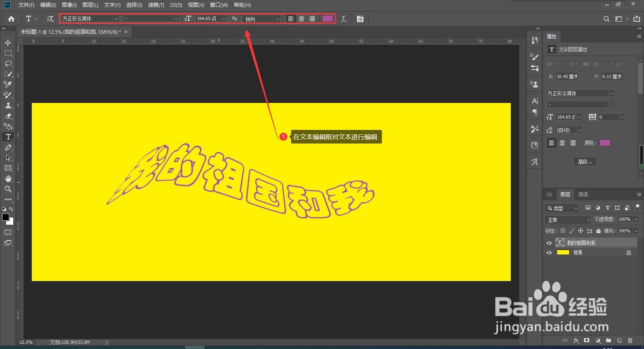Switch to the 3D panel tab
Image resolution: width=644 pixels, height=349 pixels.
point(549,194)
